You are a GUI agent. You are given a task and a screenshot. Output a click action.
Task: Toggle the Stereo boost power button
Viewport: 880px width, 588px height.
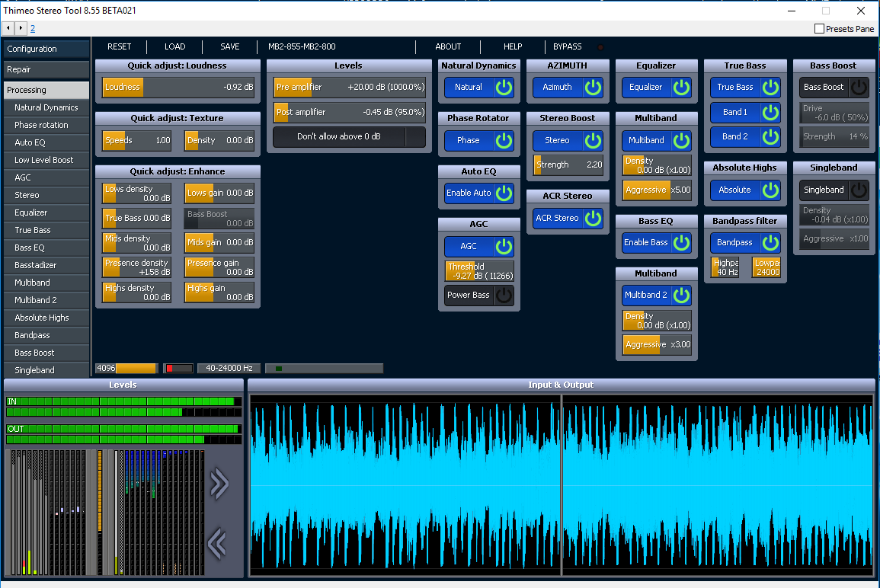pos(593,140)
